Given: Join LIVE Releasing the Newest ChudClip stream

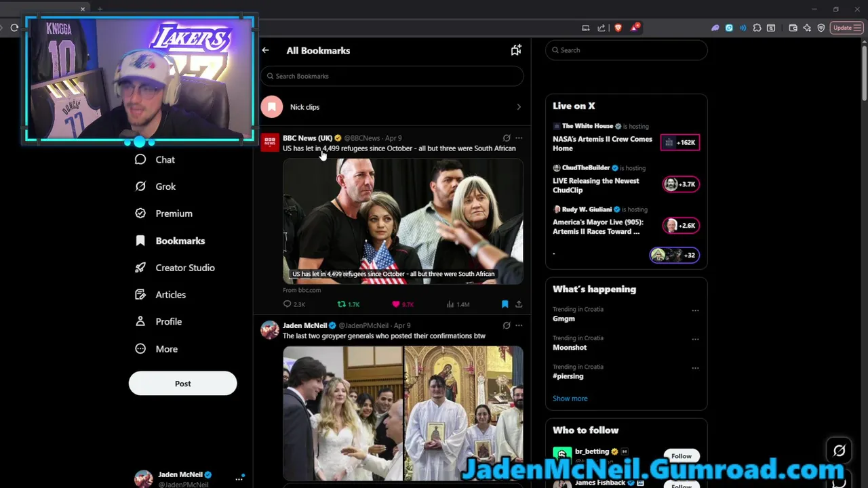Looking at the screenshot, I should (x=595, y=186).
